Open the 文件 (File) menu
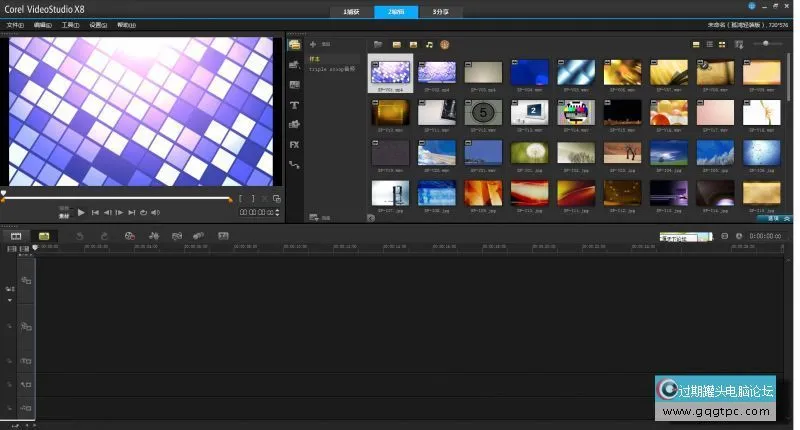The image size is (800, 430). pos(15,24)
